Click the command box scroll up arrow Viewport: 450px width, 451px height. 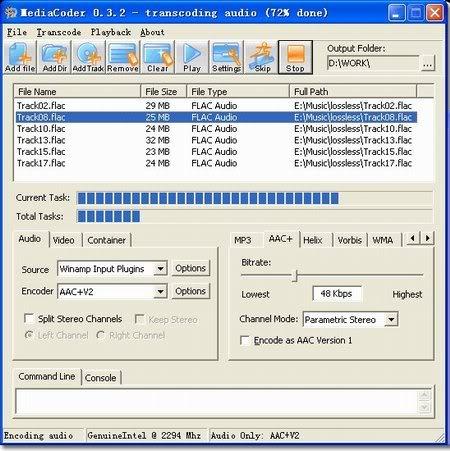[424, 395]
